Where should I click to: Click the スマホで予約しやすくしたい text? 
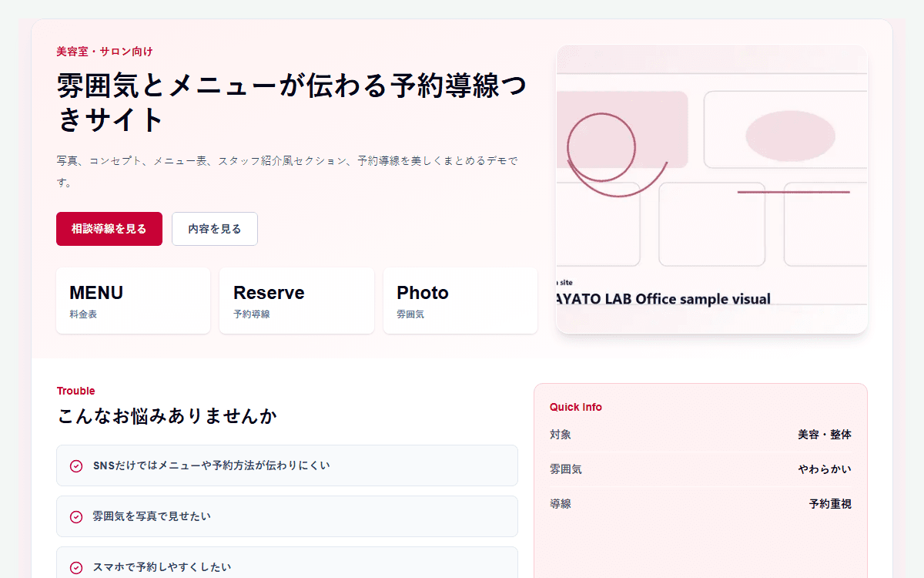pyautogui.click(x=162, y=567)
